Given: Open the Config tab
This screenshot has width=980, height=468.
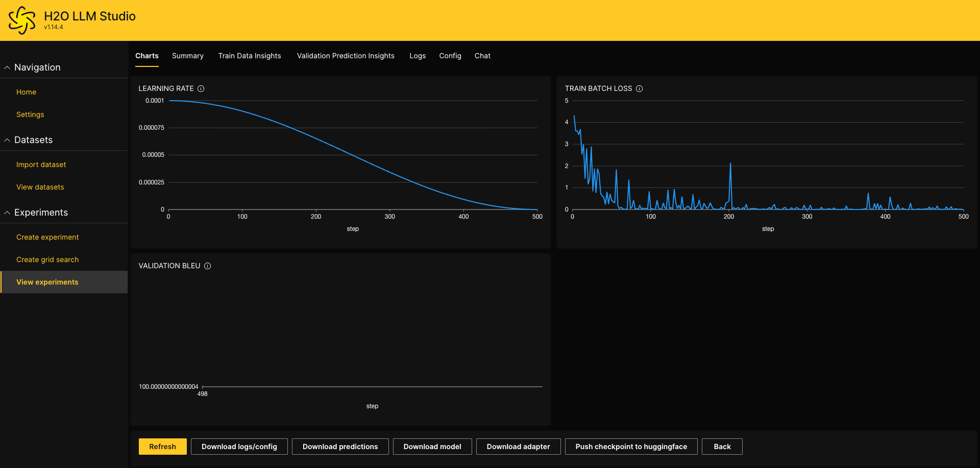Looking at the screenshot, I should click(450, 56).
